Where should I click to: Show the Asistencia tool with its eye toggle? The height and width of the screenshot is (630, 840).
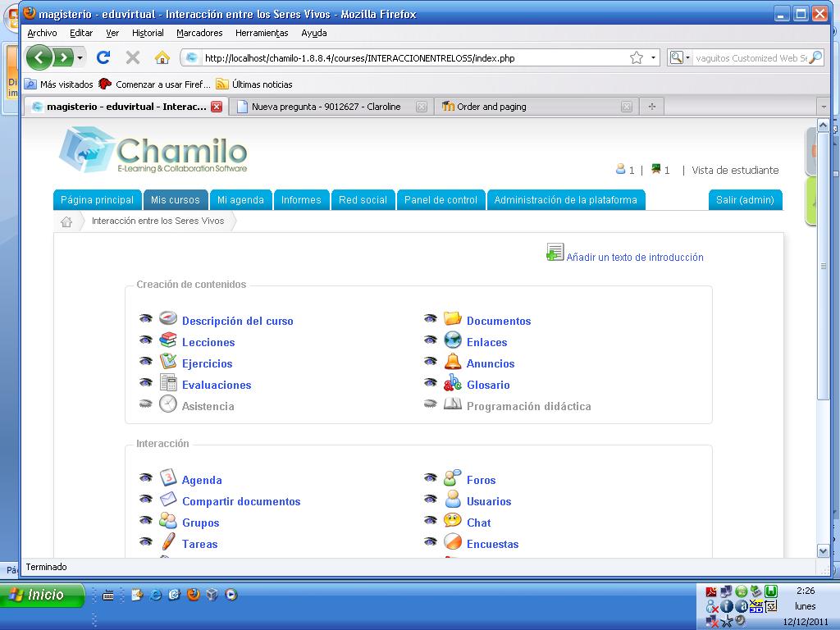[147, 404]
